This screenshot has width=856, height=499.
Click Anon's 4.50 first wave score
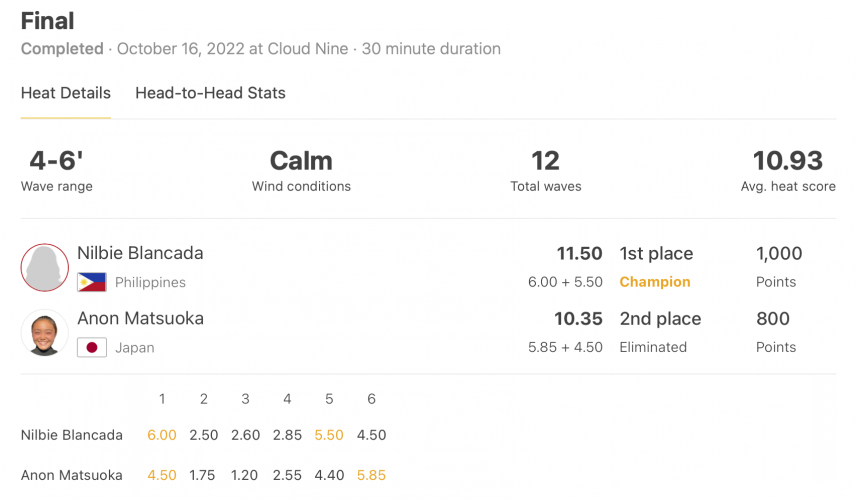tap(162, 475)
